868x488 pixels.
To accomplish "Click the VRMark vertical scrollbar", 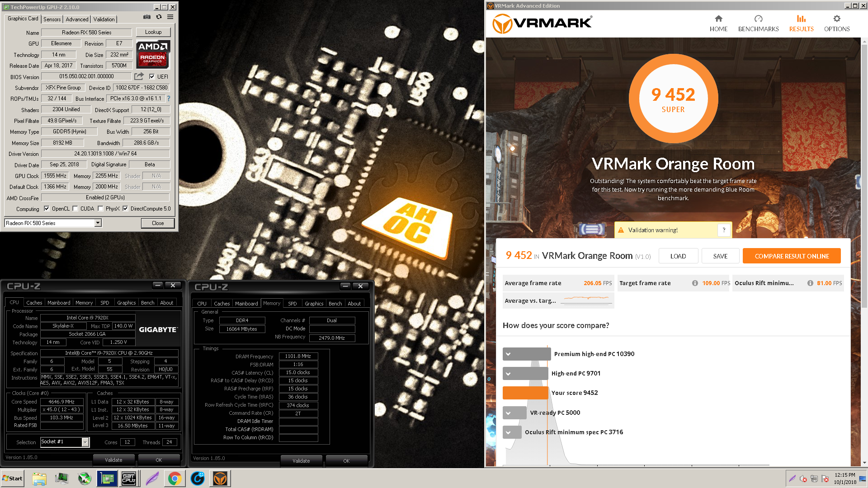I will (x=864, y=176).
